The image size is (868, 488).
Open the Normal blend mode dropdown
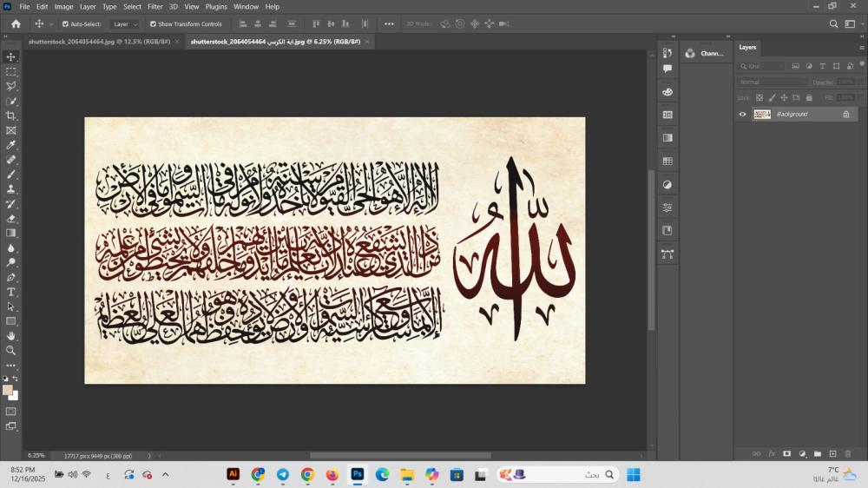pyautogui.click(x=771, y=82)
